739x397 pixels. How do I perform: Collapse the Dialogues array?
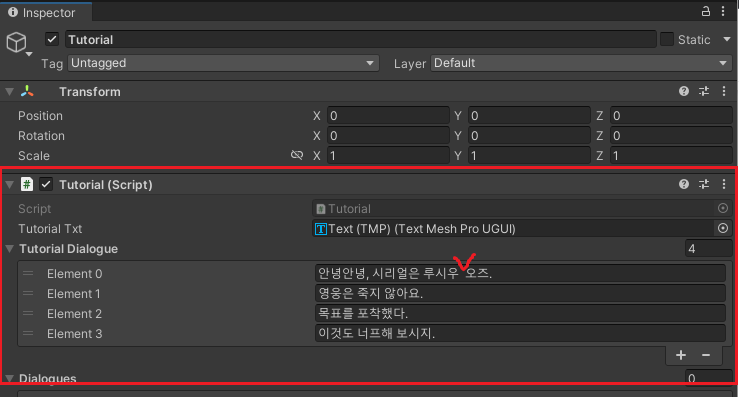(9, 378)
